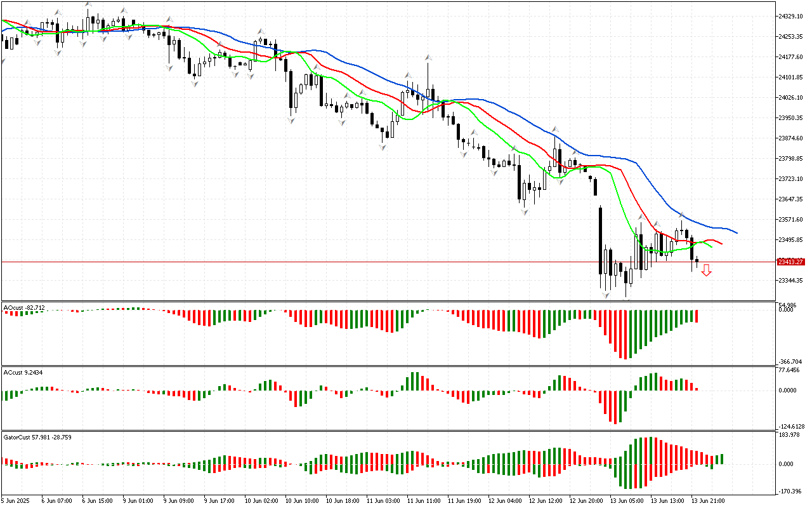
Task: Click the red sell arrow signal
Action: [x=706, y=271]
